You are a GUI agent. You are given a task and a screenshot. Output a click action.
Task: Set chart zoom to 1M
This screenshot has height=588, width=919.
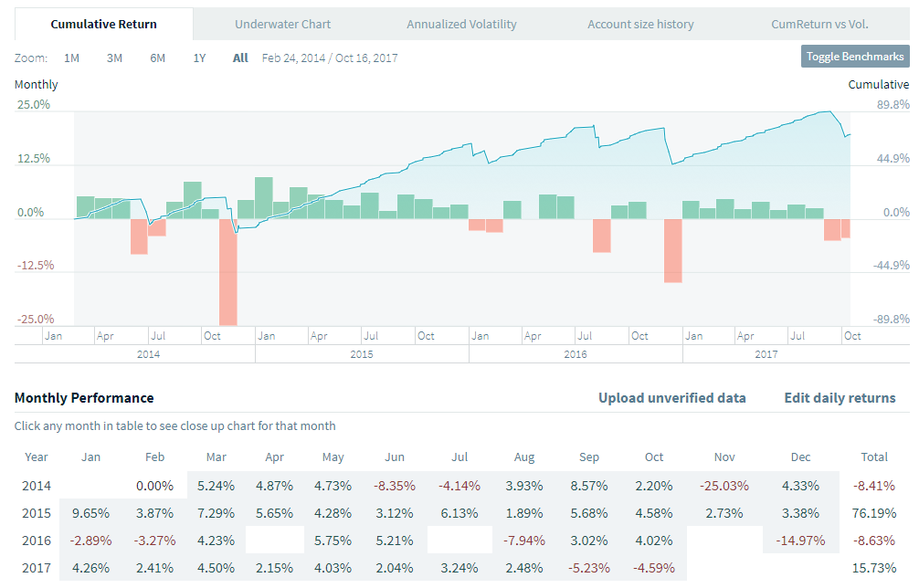click(x=71, y=58)
